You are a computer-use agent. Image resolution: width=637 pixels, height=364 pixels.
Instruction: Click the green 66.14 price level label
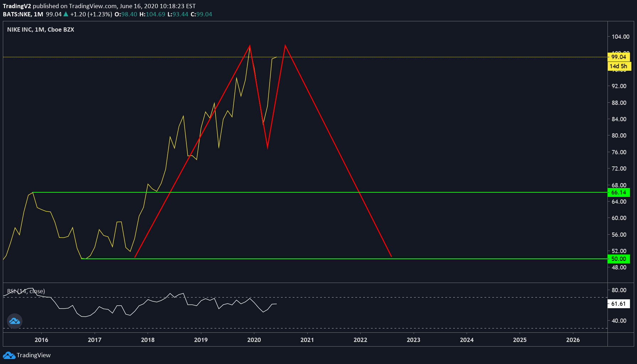click(x=619, y=192)
